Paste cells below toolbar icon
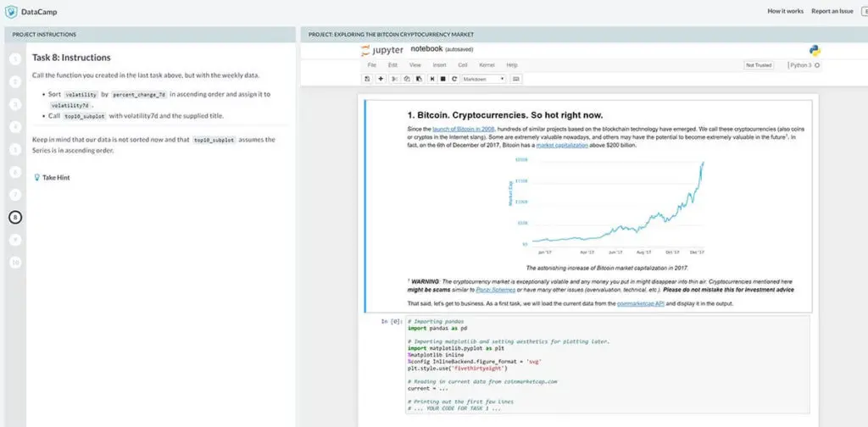Screen dimensions: 868x427 coord(419,79)
